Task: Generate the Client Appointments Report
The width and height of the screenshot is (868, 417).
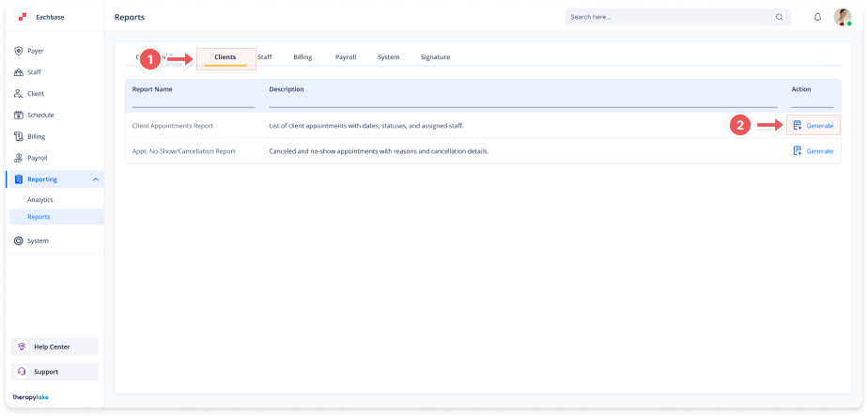Action: pos(814,125)
